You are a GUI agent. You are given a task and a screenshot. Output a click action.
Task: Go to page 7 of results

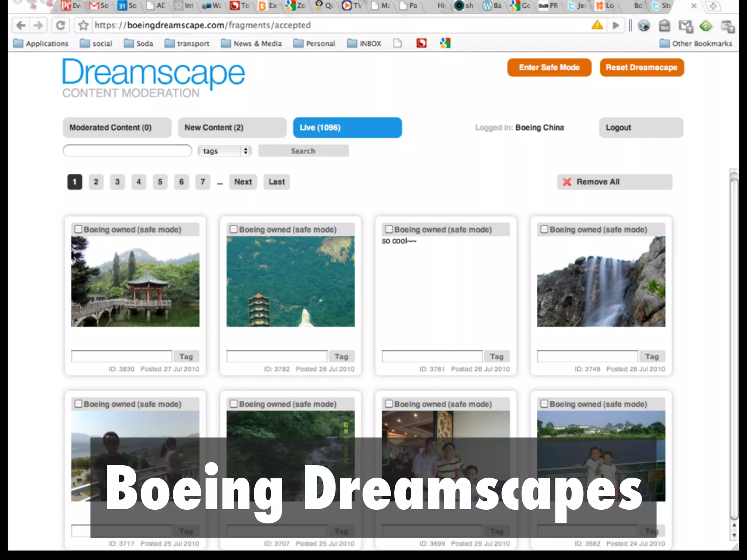coord(203,182)
